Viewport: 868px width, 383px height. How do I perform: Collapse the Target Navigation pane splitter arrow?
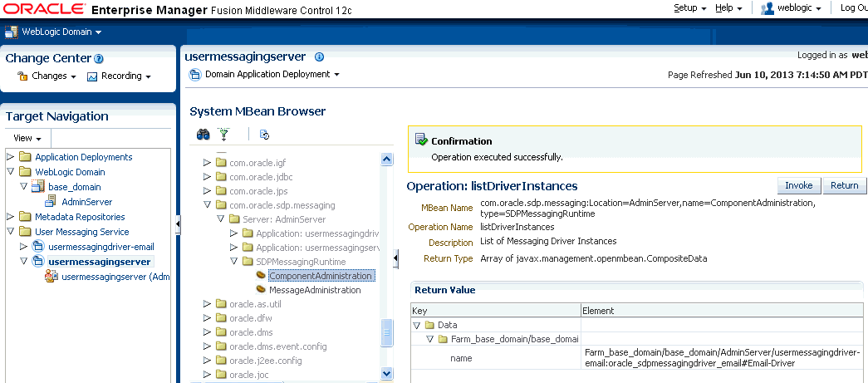(x=179, y=223)
